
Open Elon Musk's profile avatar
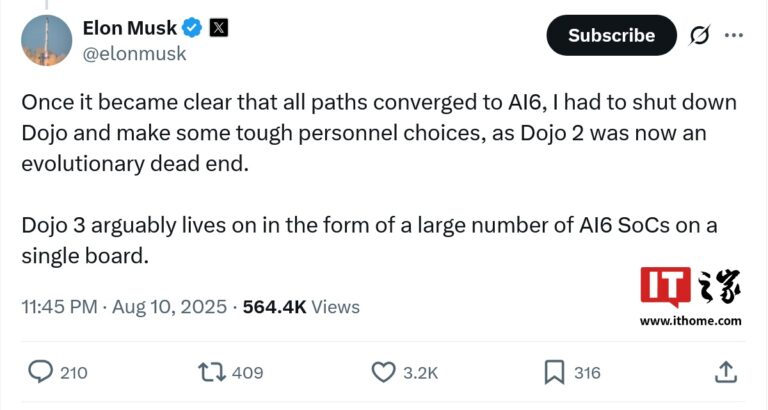point(47,40)
